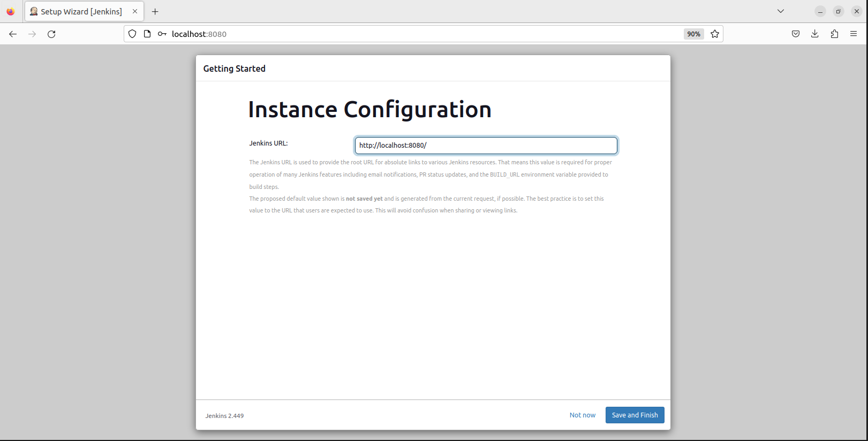This screenshot has width=868, height=441.
Task: Click the Firefox View icon
Action: click(11, 11)
